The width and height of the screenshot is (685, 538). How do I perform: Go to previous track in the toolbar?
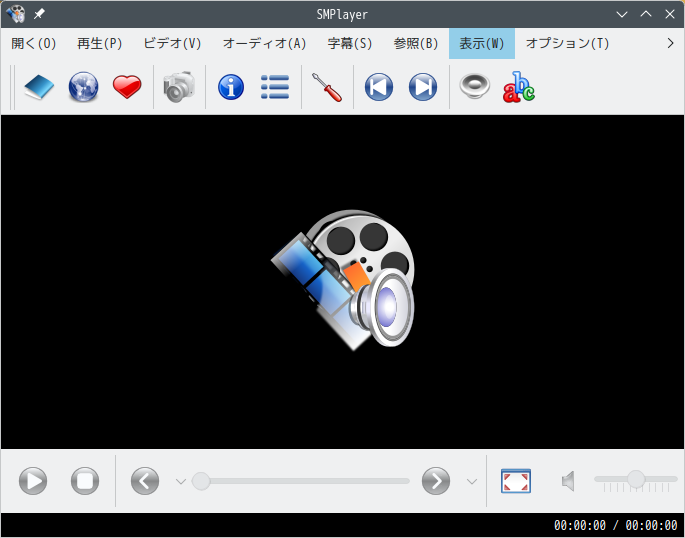pyautogui.click(x=379, y=87)
